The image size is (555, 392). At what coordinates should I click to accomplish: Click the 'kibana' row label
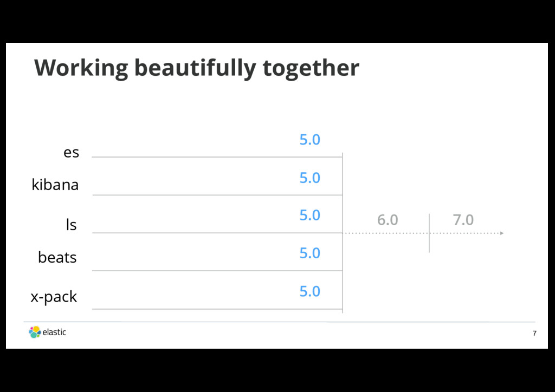click(x=55, y=185)
